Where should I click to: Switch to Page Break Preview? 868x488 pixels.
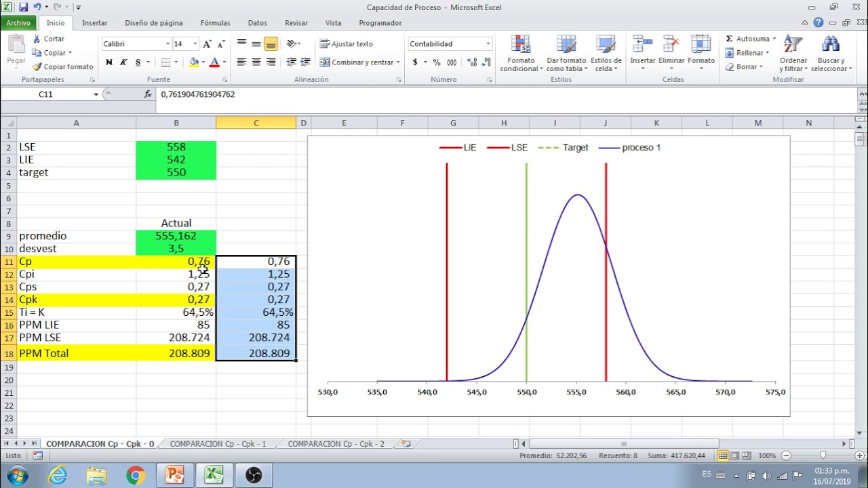click(745, 456)
